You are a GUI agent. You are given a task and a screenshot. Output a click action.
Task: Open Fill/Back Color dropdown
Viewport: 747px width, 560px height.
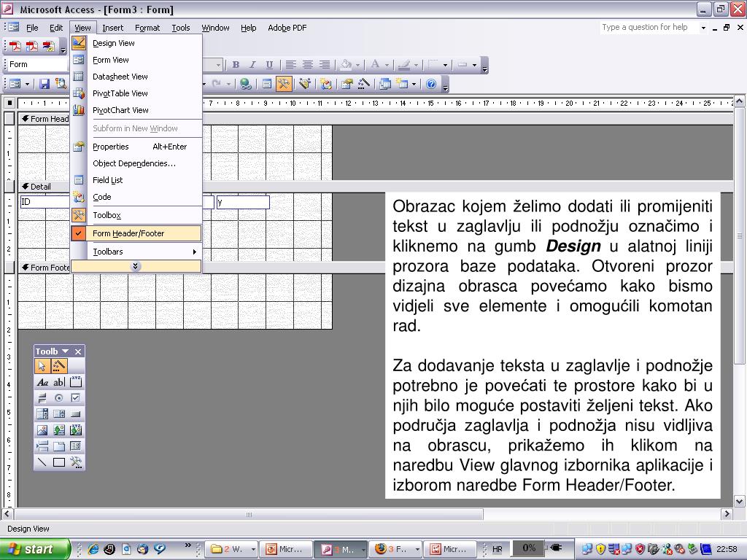point(357,65)
